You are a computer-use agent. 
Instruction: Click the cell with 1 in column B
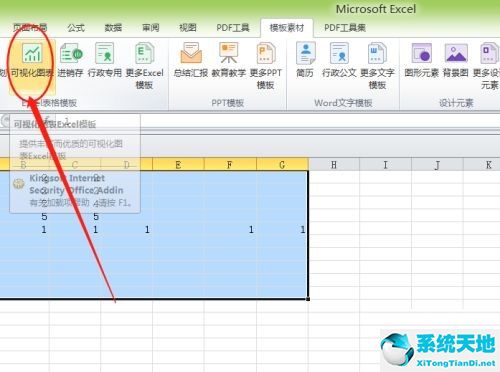coord(24,229)
